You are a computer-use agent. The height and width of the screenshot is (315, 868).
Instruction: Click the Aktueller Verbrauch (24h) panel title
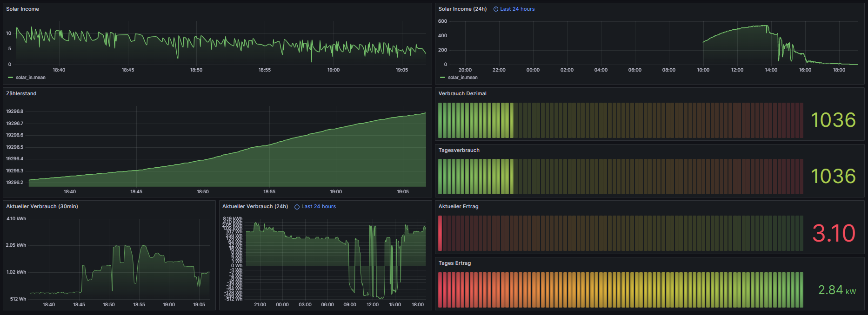[255, 207]
